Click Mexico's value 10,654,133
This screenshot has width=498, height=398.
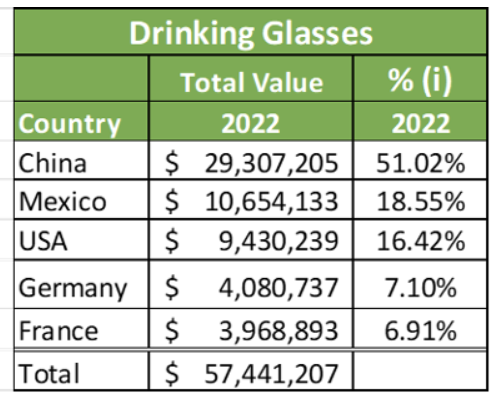(x=251, y=199)
